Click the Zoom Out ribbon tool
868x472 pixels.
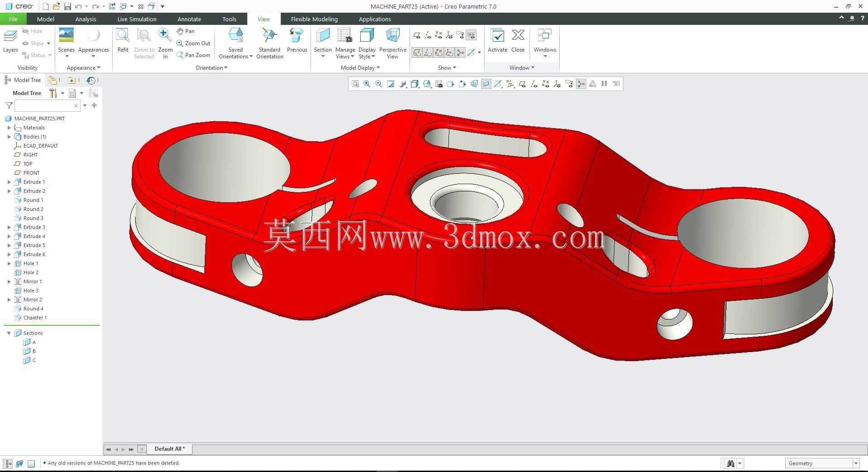pyautogui.click(x=193, y=43)
